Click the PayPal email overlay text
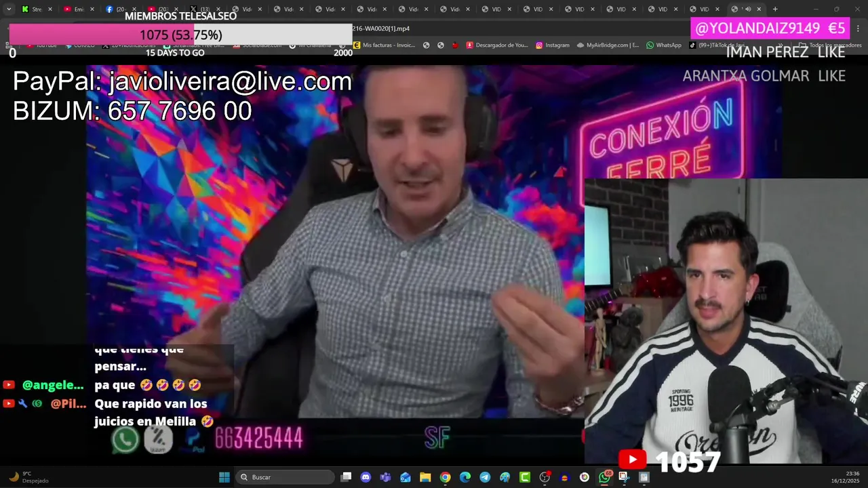Image resolution: width=868 pixels, height=488 pixels. click(182, 81)
